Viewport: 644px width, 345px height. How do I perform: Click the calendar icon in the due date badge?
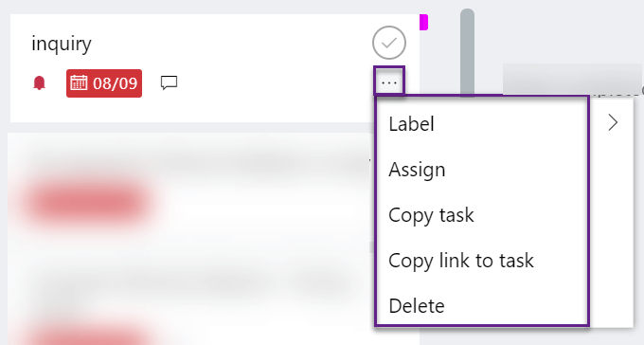[79, 83]
